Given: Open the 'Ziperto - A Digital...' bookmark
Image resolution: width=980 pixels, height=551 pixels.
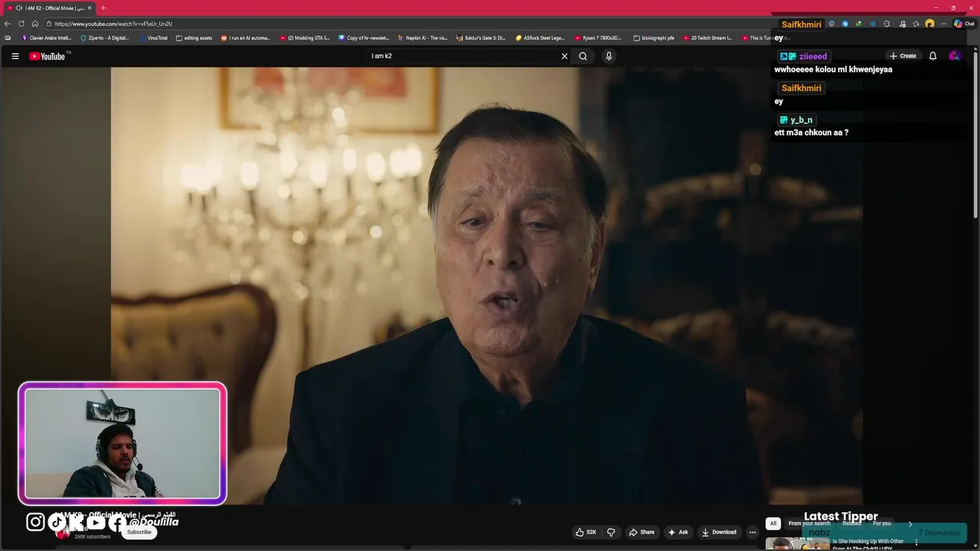Looking at the screenshot, I should point(105,37).
